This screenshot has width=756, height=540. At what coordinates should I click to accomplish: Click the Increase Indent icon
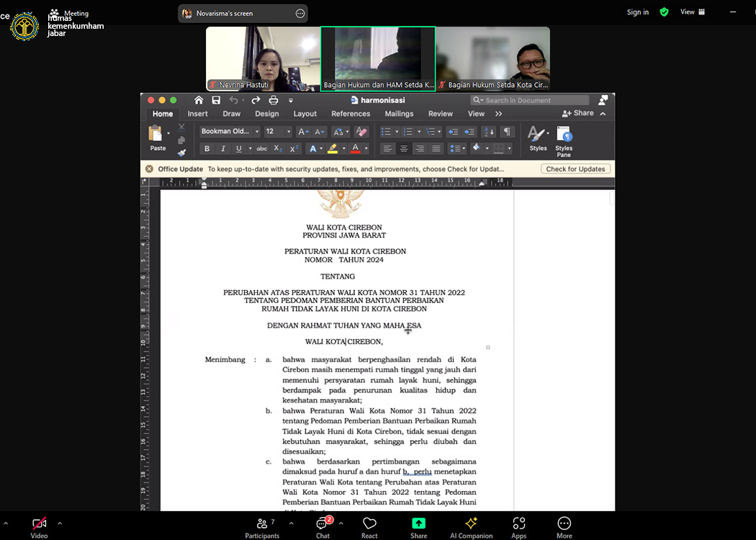(469, 132)
